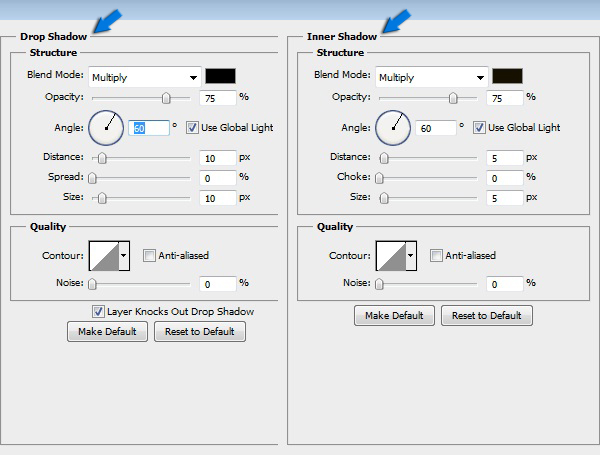Toggle Use Global Light for Inner Shadow
Image resolution: width=600 pixels, height=455 pixels.
tap(479, 128)
